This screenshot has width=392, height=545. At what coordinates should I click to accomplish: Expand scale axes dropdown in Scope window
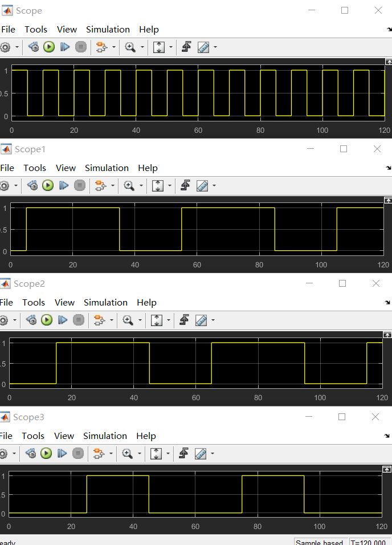[x=170, y=47]
